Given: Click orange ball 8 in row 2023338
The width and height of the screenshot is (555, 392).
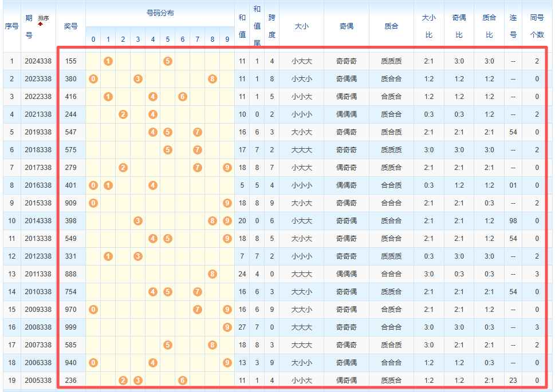Looking at the screenshot, I should point(212,79).
